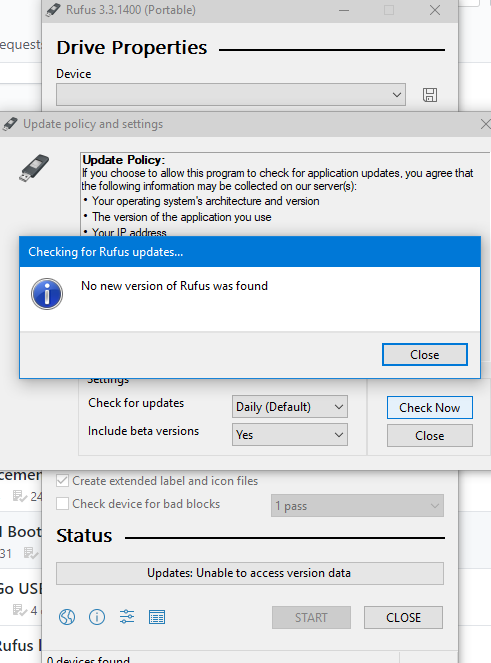Open the About info icon
Image resolution: width=491 pixels, height=663 pixels.
click(97, 617)
